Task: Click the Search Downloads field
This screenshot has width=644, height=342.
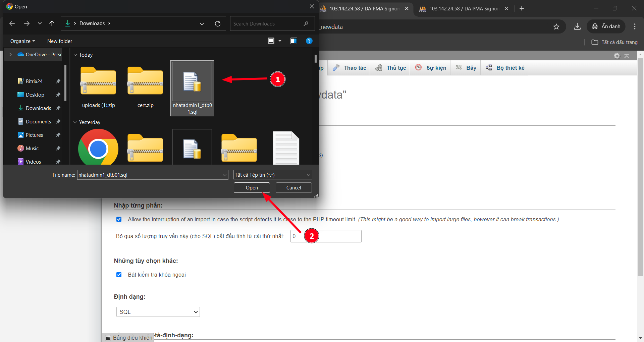Action: 272,23
